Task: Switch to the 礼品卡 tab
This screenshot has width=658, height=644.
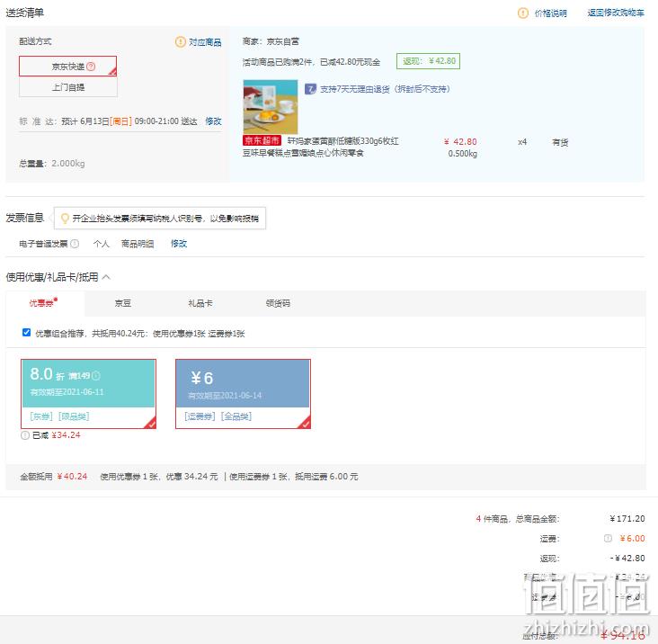Action: pyautogui.click(x=200, y=303)
